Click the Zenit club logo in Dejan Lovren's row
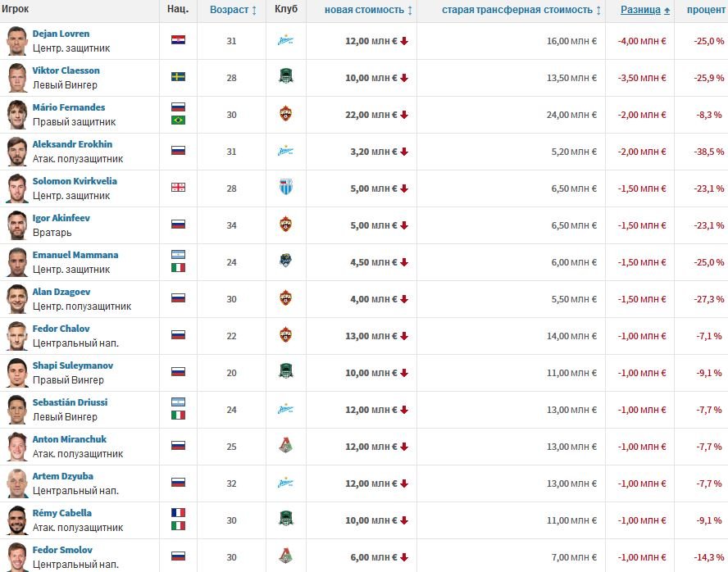This screenshot has height=572, width=728. click(x=285, y=41)
